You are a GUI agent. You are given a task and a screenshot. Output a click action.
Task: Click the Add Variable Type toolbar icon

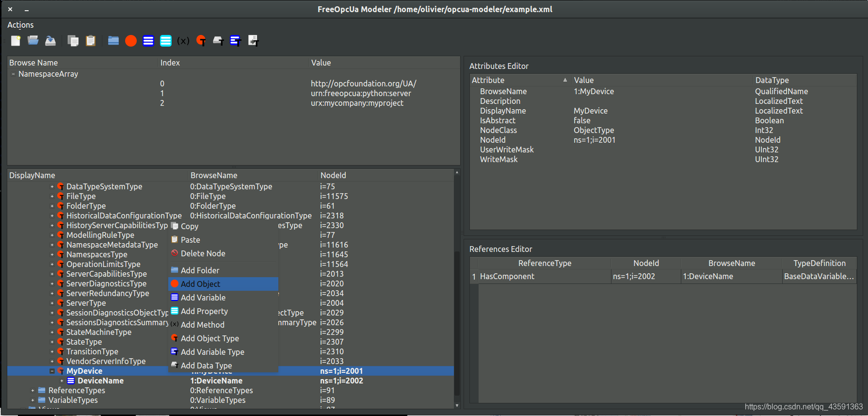(236, 41)
